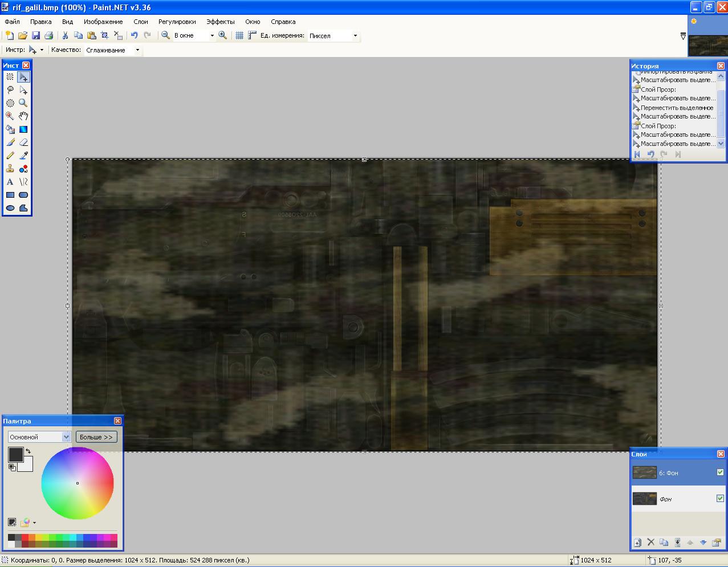728x567 pixels.
Task: Open the zoom level 'В окне' dropdown
Action: (x=212, y=35)
